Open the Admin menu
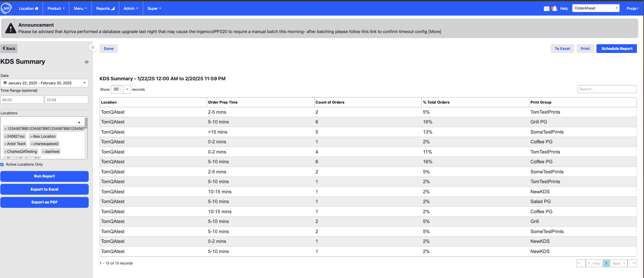Screen dimensions: 644x278 (x=131, y=8)
